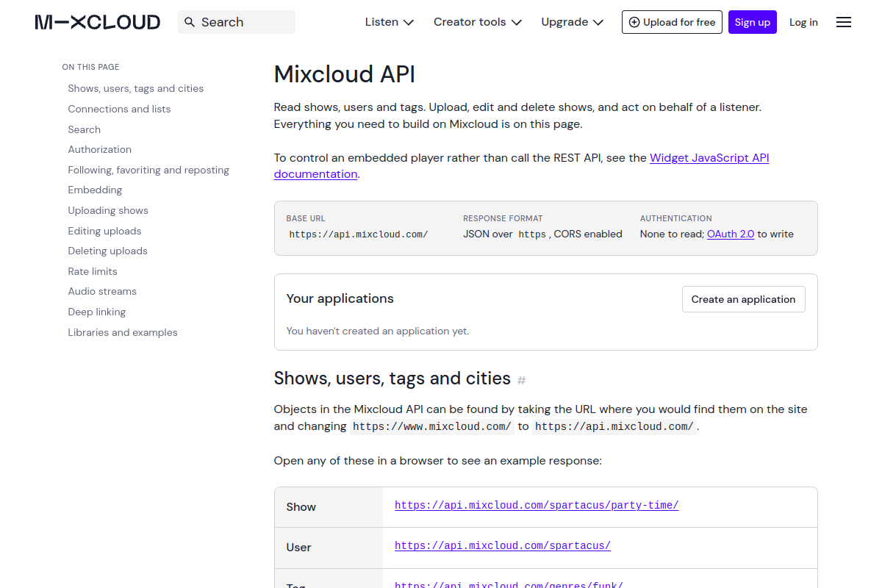This screenshot has width=882, height=588.
Task: Go to Uploading shows sidebar item
Action: (108, 210)
